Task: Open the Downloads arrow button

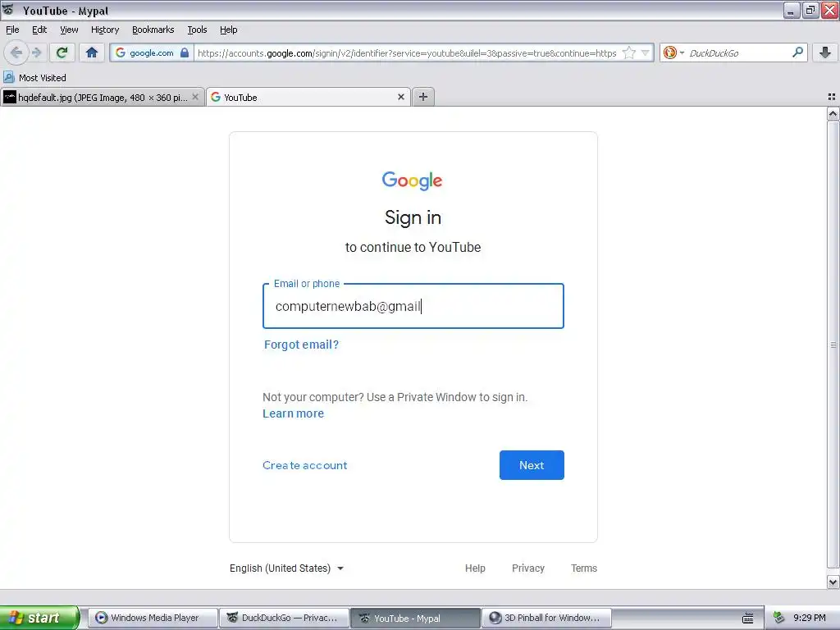Action: pos(825,52)
